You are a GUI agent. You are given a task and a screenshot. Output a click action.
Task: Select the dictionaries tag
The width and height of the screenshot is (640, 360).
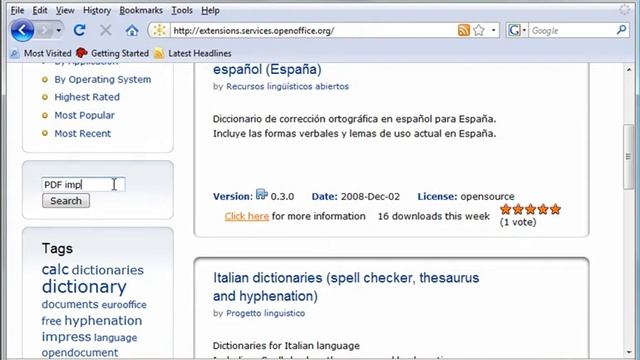point(108,270)
